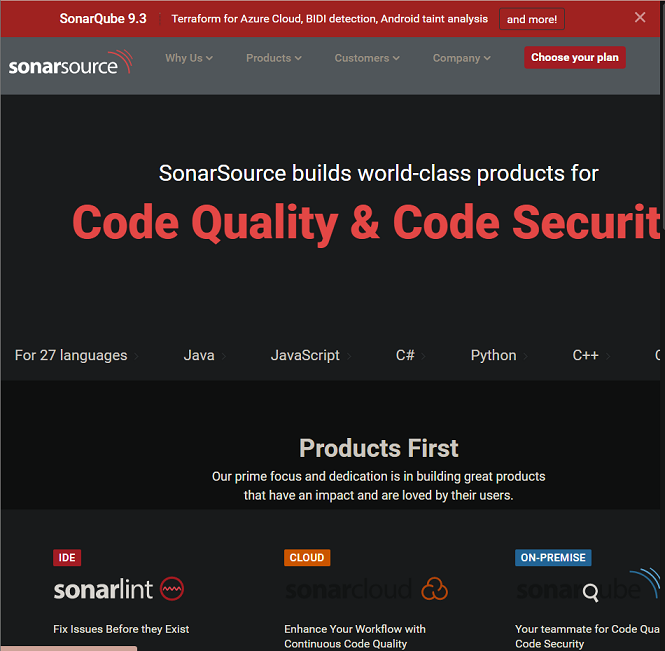
Task: Click the SonarQube 9.3 banner title
Action: (x=103, y=19)
